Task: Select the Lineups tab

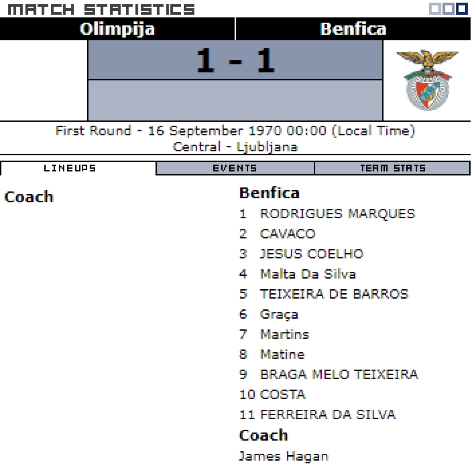Action: [x=70, y=168]
